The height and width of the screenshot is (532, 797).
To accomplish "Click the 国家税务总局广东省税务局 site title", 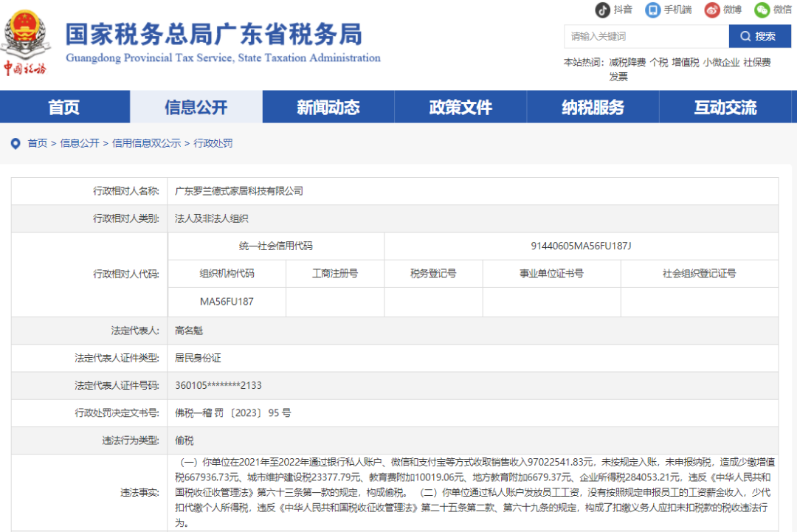I will point(214,34).
